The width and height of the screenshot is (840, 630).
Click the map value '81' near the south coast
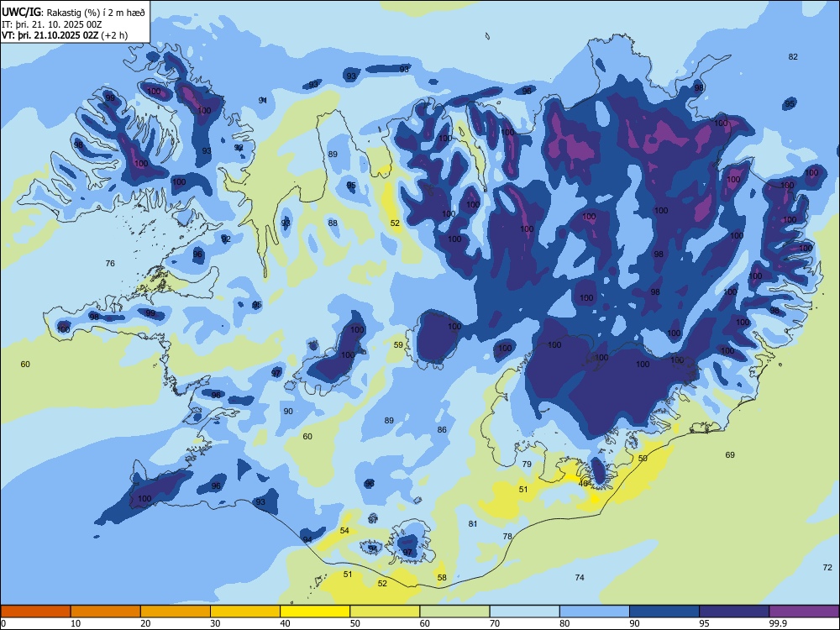click(x=472, y=524)
